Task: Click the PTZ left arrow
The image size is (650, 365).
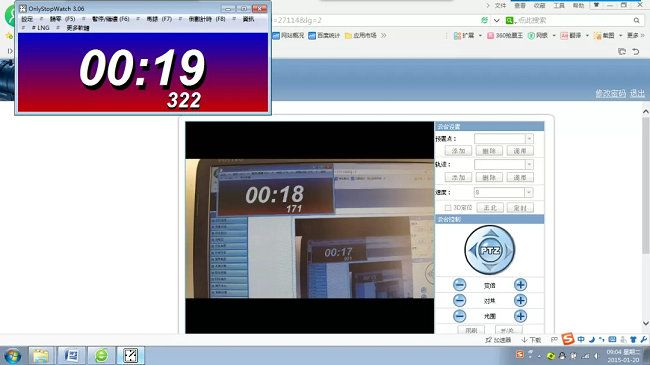Action: [472, 250]
